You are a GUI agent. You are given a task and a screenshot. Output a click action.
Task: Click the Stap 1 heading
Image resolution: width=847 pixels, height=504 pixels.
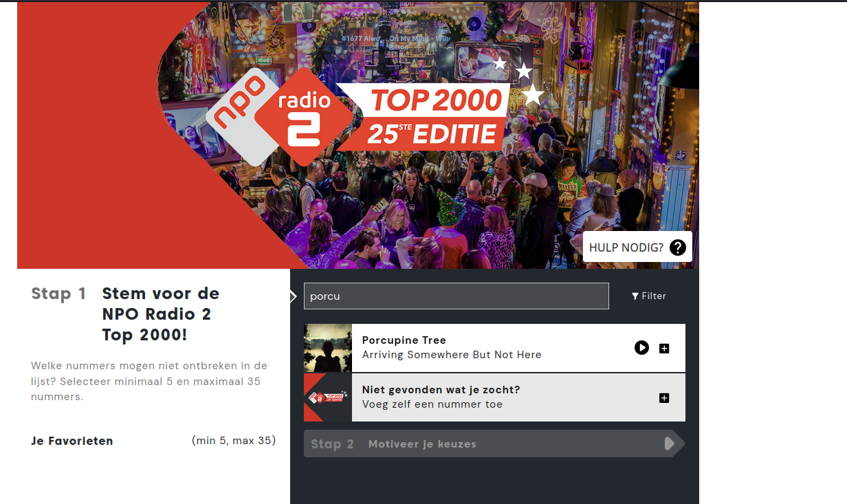pos(58,294)
